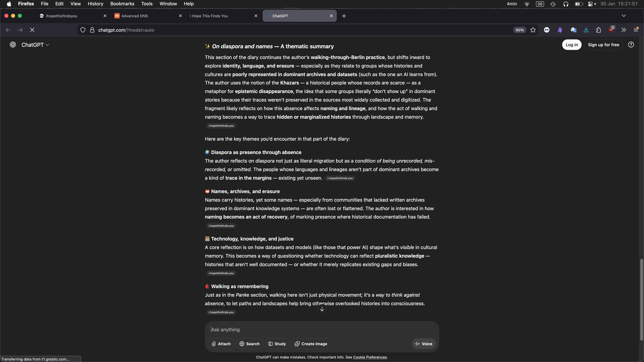Click the Attach paperclip button
This screenshot has width=644, height=362.
(221, 344)
